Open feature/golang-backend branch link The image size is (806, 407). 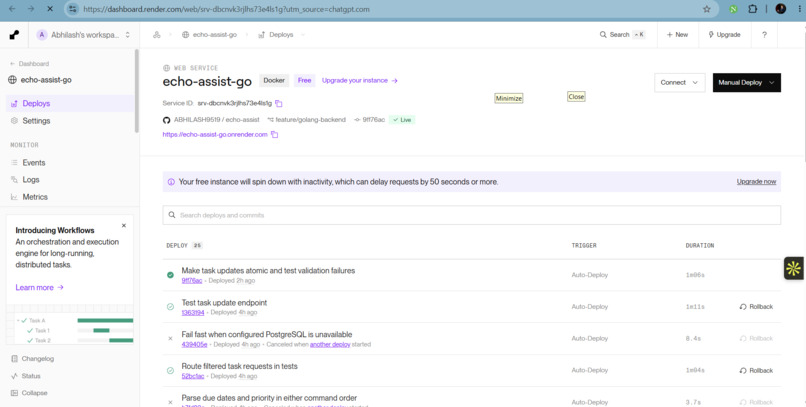pyautogui.click(x=310, y=120)
